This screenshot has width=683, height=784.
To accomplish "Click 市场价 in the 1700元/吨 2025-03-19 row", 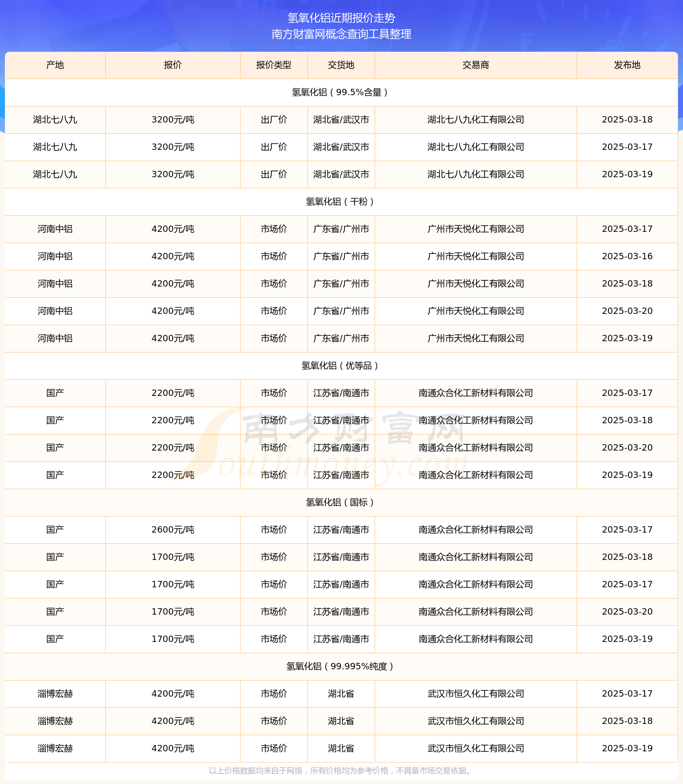I will click(274, 639).
